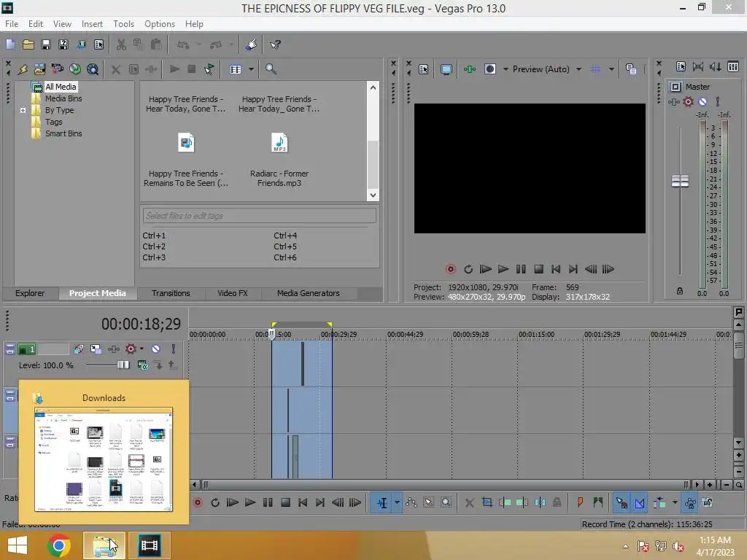Select the Zoom Edit tool magnifier
This screenshot has width=747, height=560.
click(446, 502)
